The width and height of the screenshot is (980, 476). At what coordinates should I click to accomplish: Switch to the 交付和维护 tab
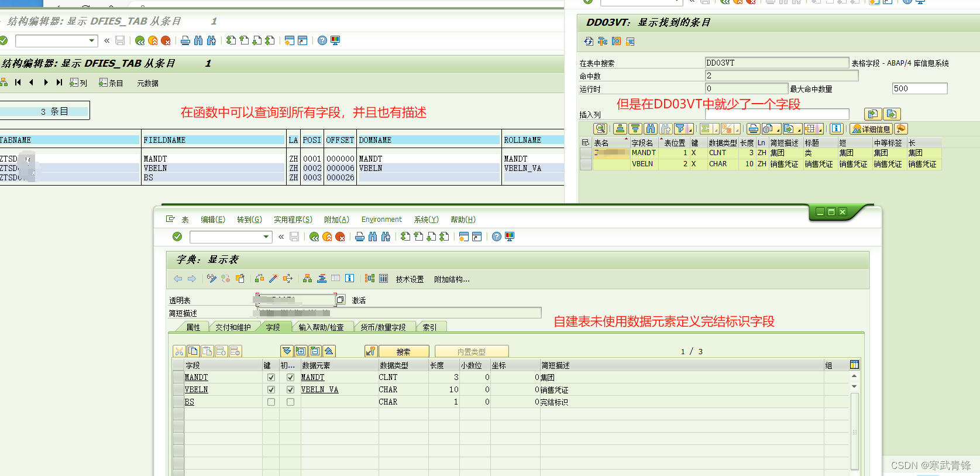233,327
